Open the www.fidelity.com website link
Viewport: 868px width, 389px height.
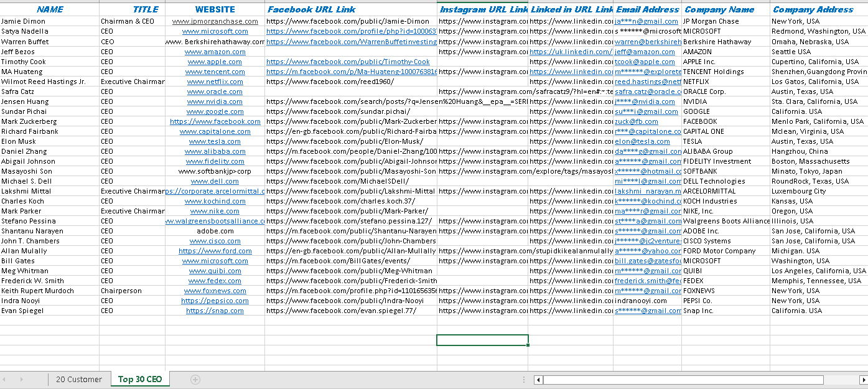[x=215, y=161]
